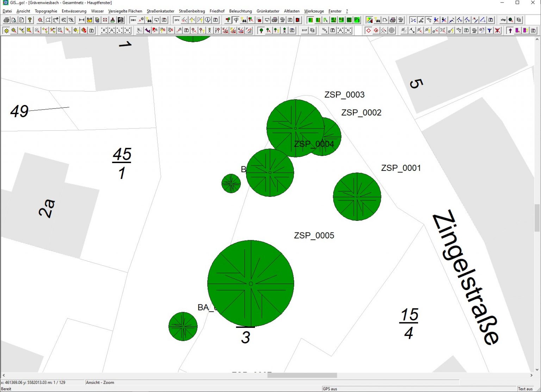
Task: Click the DFK toolbar button
Action: tap(177, 20)
